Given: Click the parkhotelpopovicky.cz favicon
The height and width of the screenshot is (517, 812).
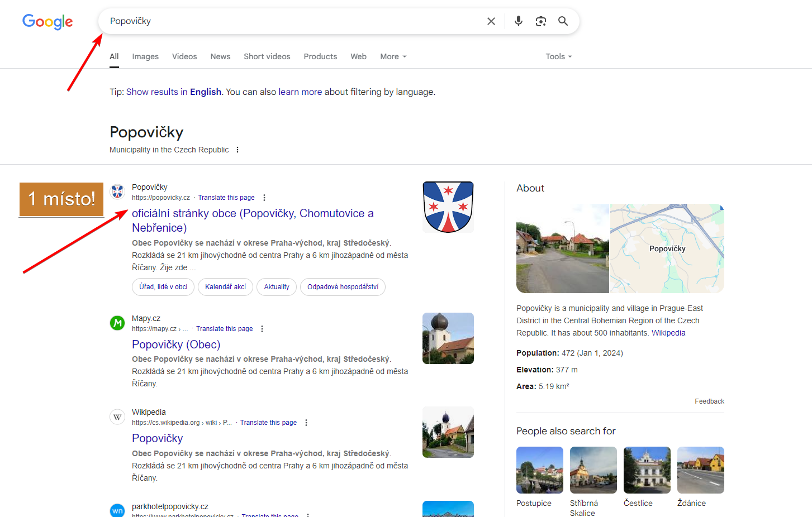Looking at the screenshot, I should coord(117,510).
